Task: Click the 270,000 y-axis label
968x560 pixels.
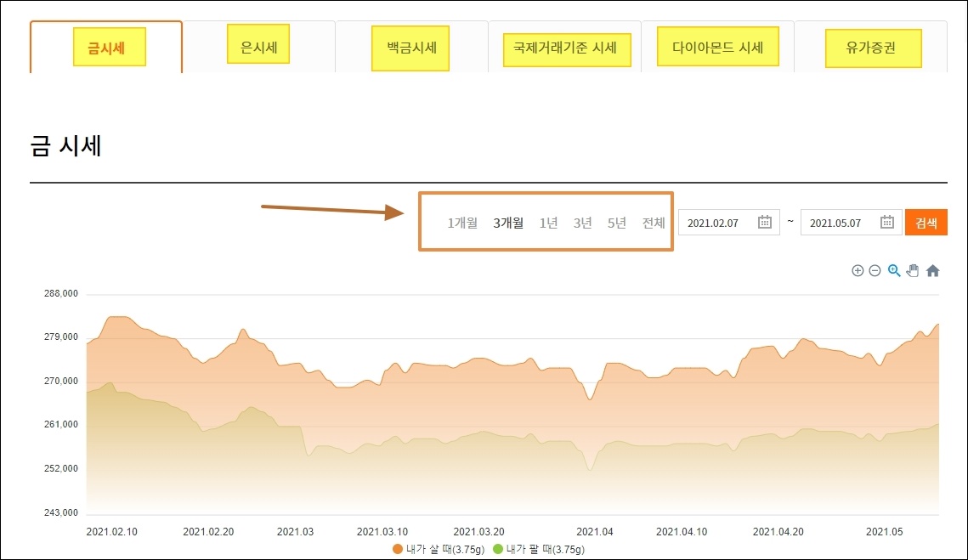Action: tap(61, 381)
